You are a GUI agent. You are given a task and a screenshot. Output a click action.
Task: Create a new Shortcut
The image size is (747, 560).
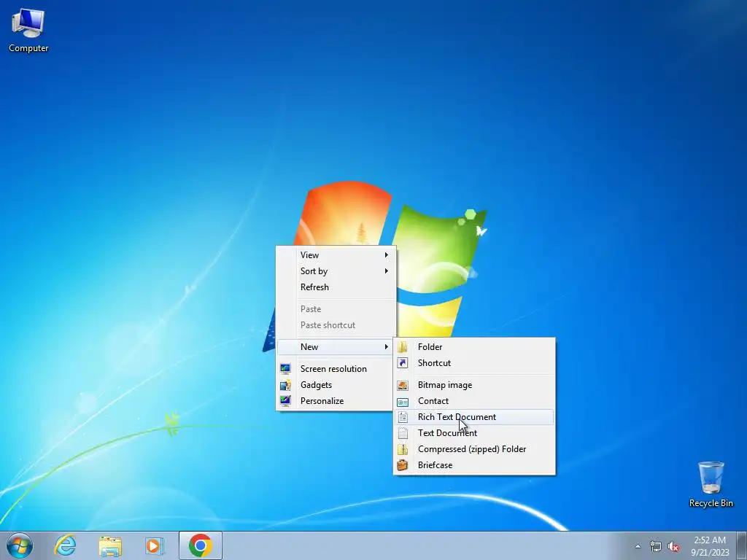point(474,363)
